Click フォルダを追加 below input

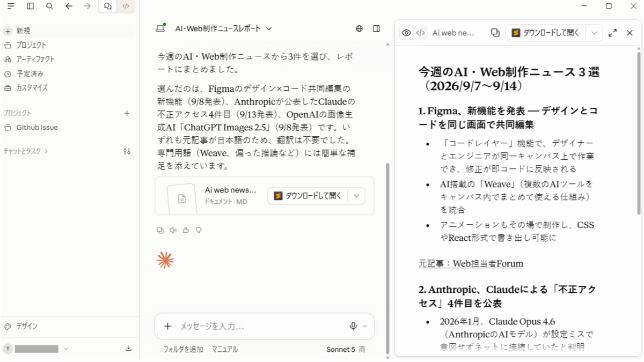(x=183, y=349)
